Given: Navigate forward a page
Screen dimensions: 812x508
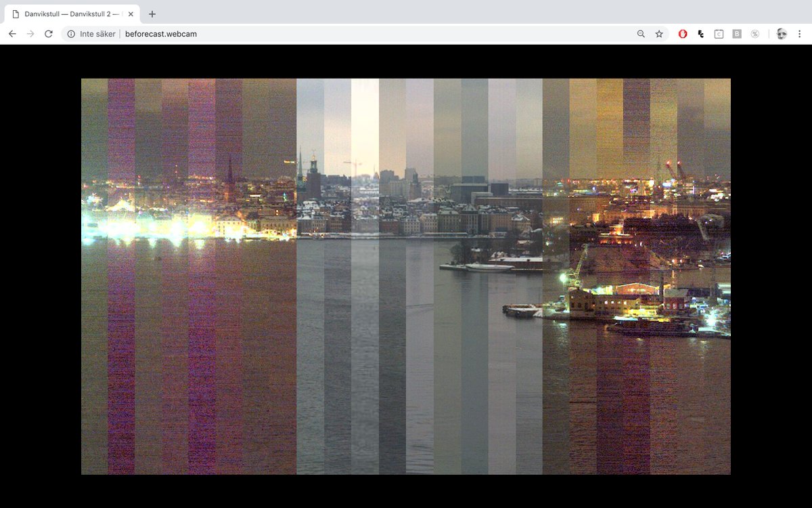Looking at the screenshot, I should [30, 33].
